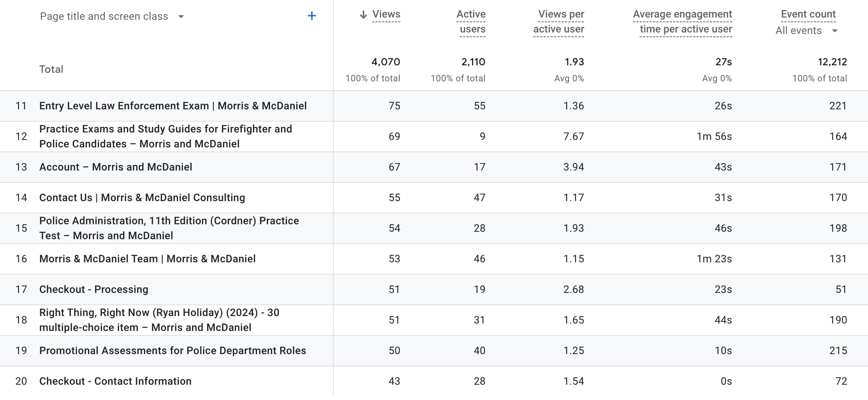
Task: Sort by Average engagement time column header
Action: pos(683,22)
